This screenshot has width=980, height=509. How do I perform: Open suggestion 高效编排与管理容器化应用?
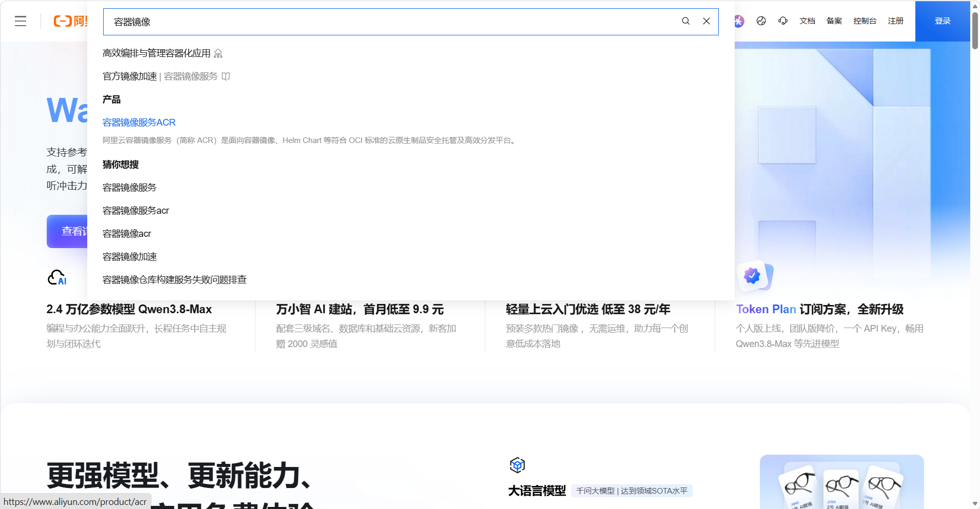[156, 53]
